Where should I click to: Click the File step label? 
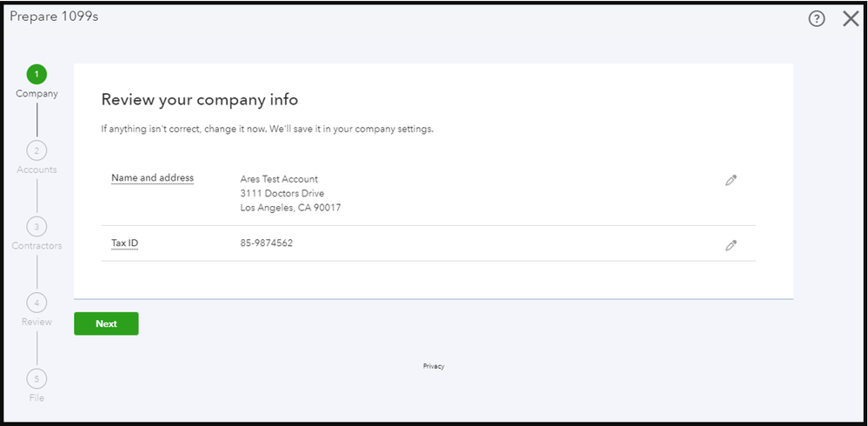pyautogui.click(x=36, y=398)
